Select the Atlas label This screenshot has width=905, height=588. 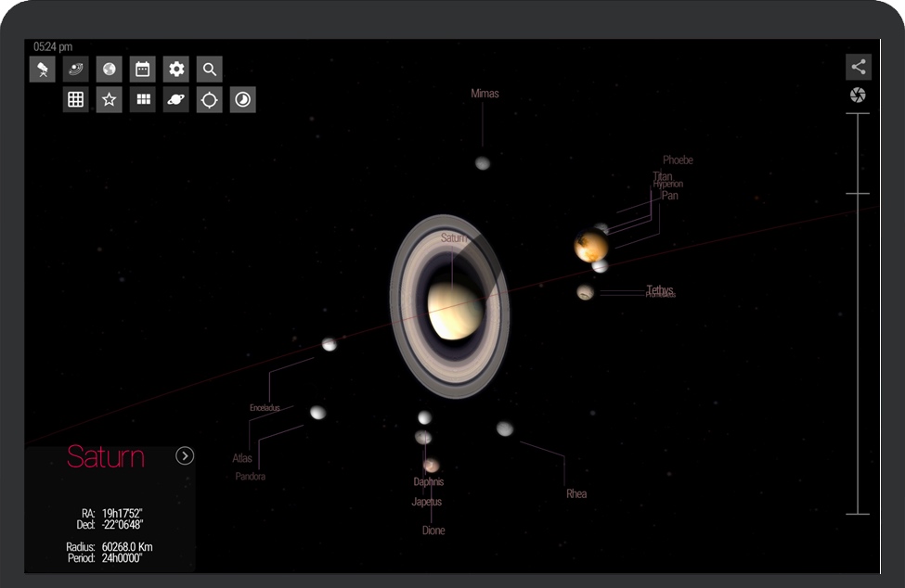point(242,458)
